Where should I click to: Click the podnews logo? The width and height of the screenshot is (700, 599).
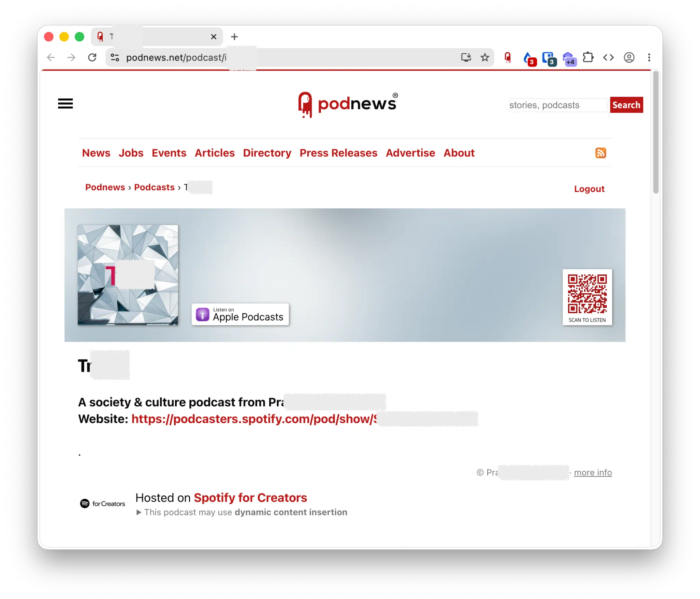pyautogui.click(x=348, y=105)
